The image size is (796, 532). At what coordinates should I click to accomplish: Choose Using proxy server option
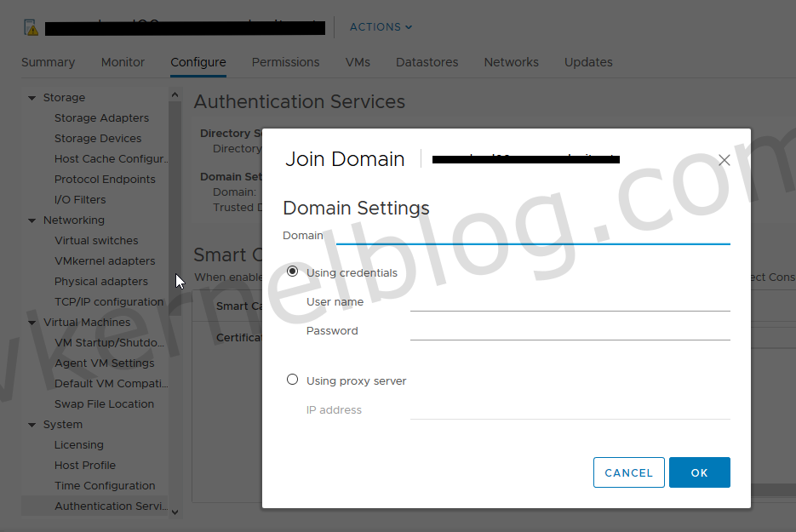[292, 380]
